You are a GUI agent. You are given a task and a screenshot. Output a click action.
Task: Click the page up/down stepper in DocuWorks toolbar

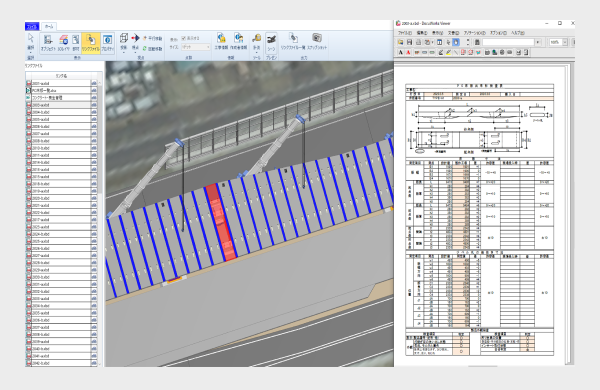pyautogui.click(x=468, y=42)
